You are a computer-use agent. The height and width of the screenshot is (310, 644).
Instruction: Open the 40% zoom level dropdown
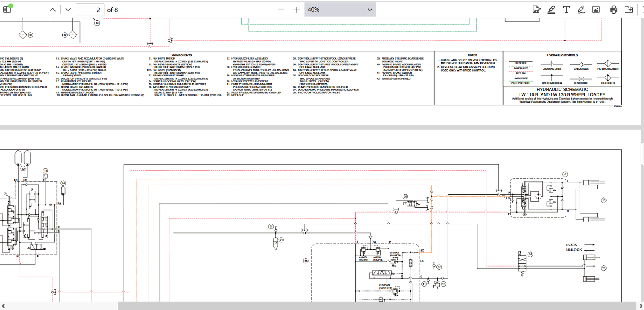340,10
